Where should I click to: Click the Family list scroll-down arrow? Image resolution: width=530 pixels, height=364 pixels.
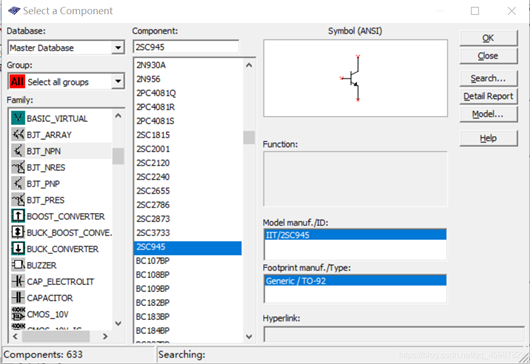click(x=118, y=323)
